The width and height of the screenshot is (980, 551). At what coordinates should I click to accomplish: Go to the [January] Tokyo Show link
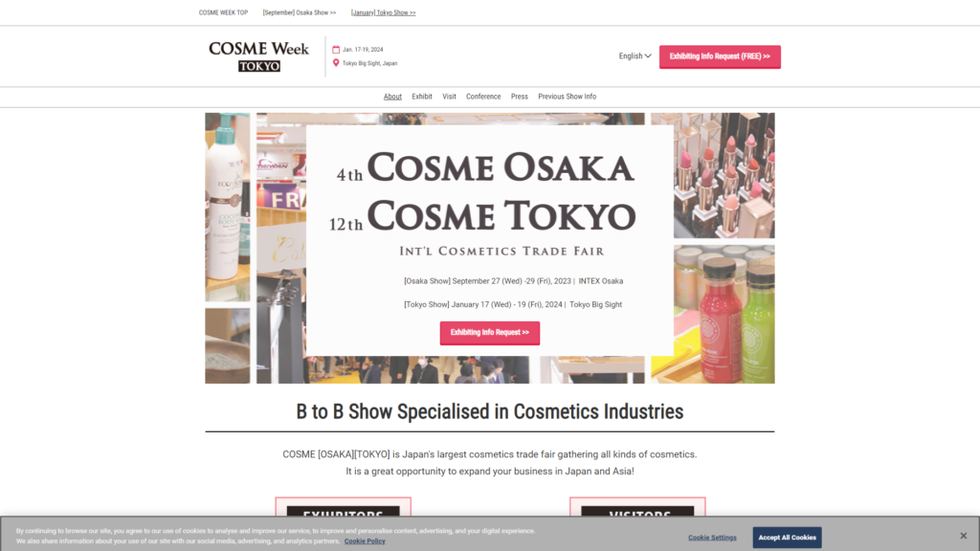[383, 12]
